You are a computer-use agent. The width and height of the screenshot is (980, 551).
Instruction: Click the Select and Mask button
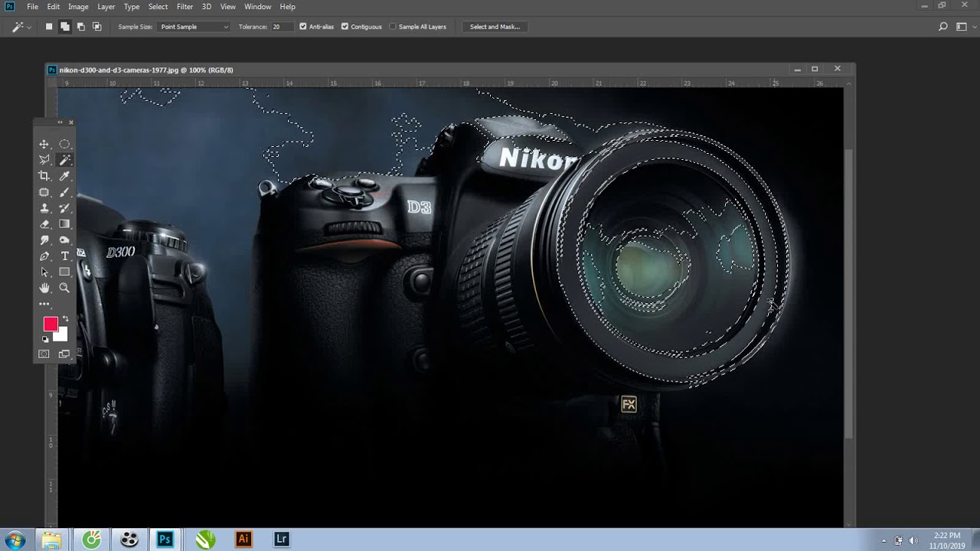point(495,27)
